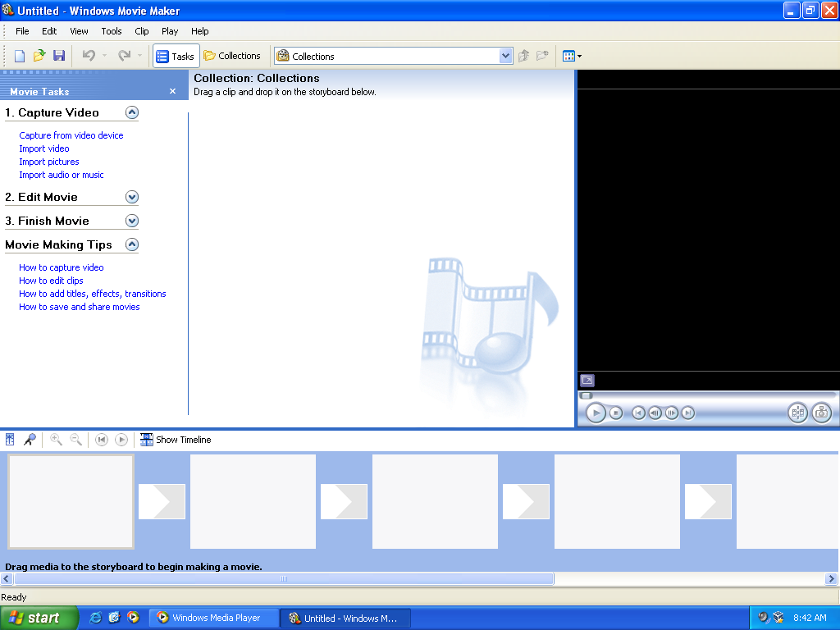Open How to capture video tip
Screen dimensions: 840x630
point(61,267)
